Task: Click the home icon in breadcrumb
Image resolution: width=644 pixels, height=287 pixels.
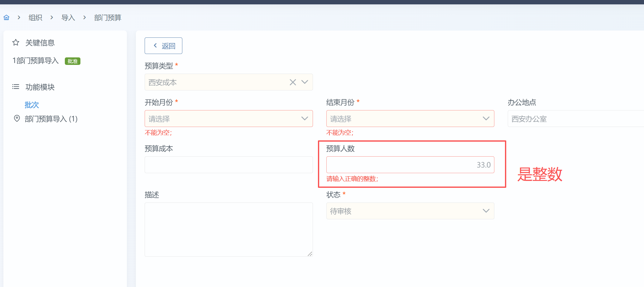Action: (7, 17)
